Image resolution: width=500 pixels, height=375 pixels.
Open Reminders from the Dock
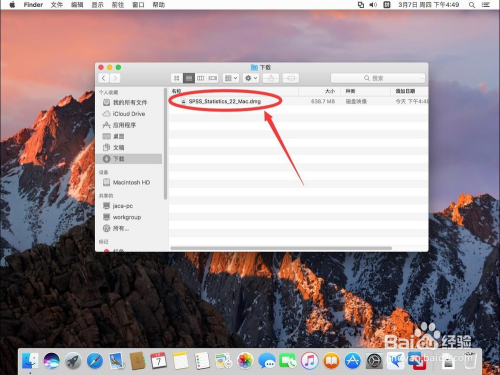pos(202,361)
